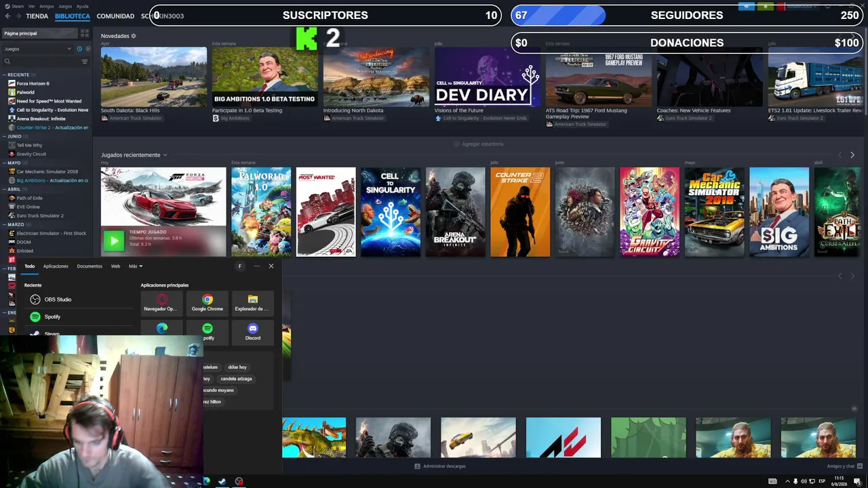Screen dimensions: 868x488
Task: Open Gravity Circuit cover art
Action: tap(650, 211)
